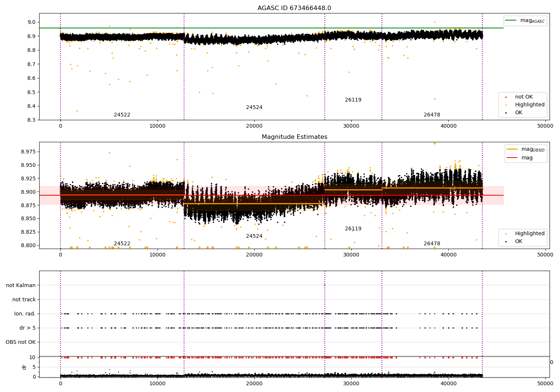Click the 50000 x-tick under the top plot

(545, 126)
